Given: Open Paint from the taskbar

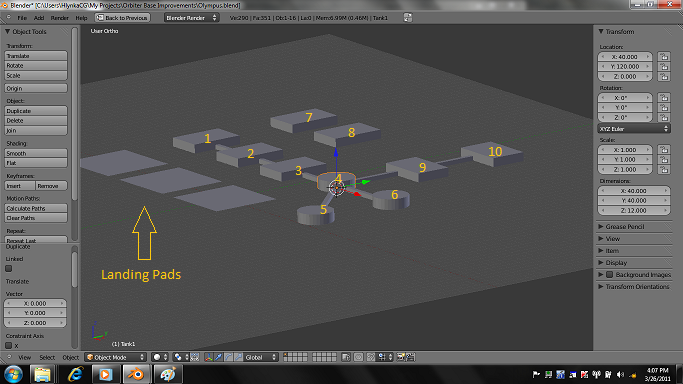Looking at the screenshot, I should click(x=167, y=374).
